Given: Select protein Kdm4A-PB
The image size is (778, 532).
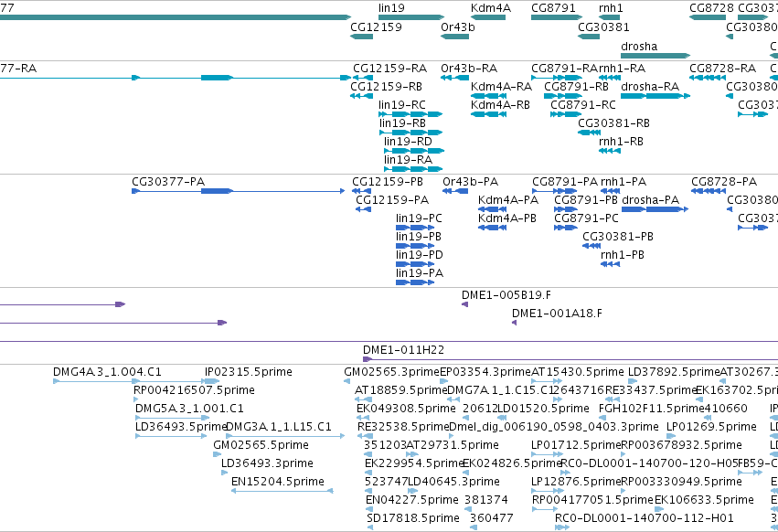Looking at the screenshot, I should 492,228.
